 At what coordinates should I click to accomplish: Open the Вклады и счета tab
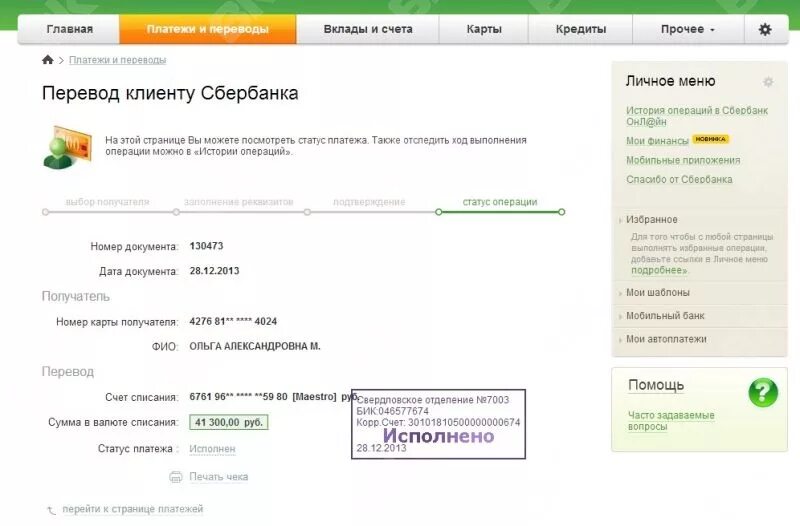point(368,29)
